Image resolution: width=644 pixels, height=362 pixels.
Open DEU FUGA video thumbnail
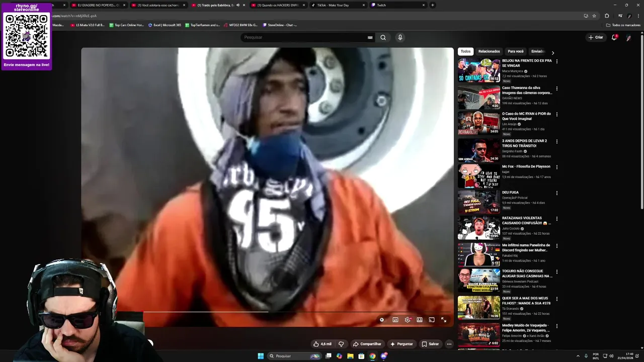(478, 202)
